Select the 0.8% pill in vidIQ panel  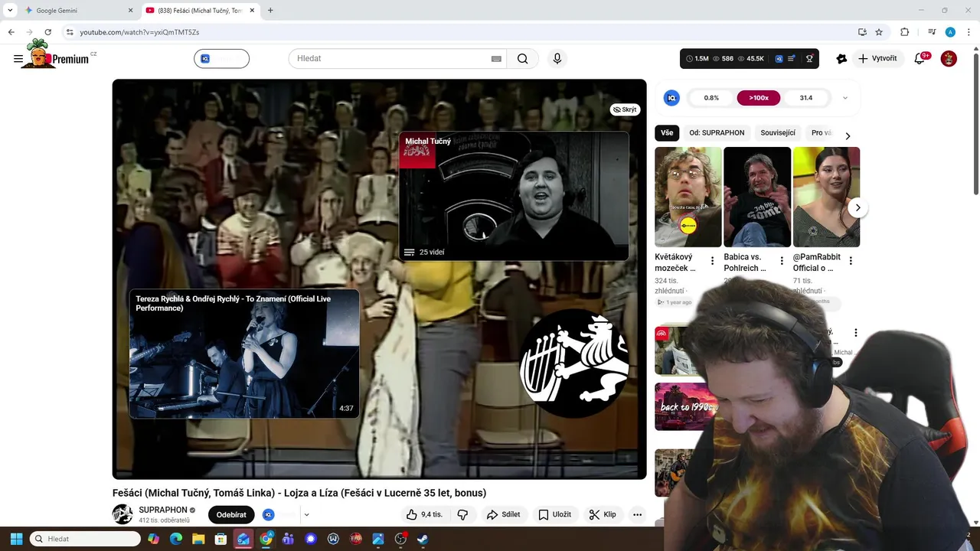click(712, 98)
